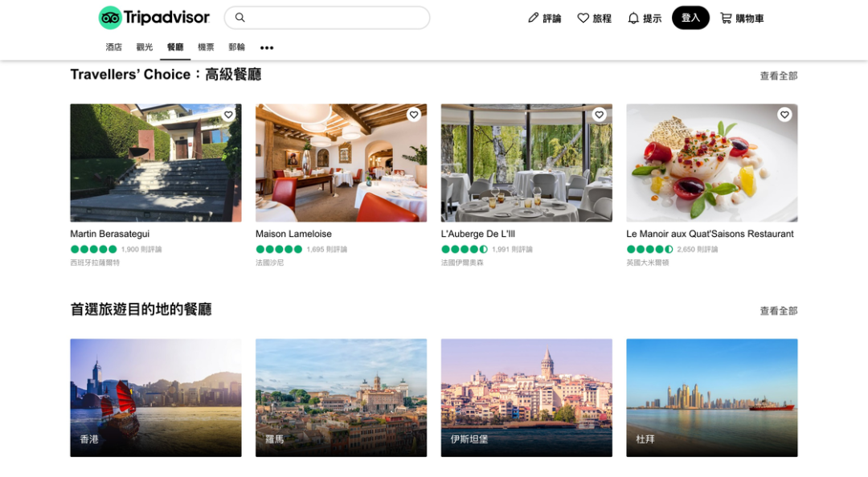This screenshot has height=477, width=868.
Task: Click the Martin Berasategui name link
Action: pos(109,234)
